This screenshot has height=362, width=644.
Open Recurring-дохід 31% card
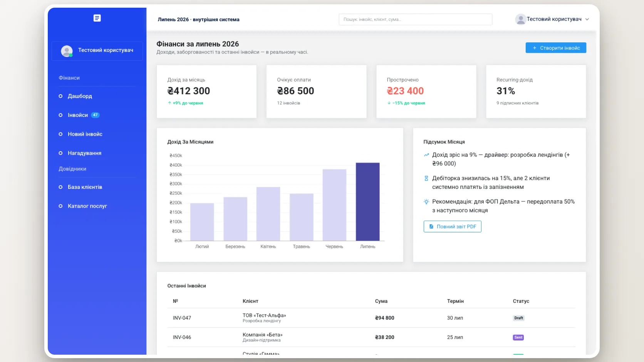click(536, 92)
